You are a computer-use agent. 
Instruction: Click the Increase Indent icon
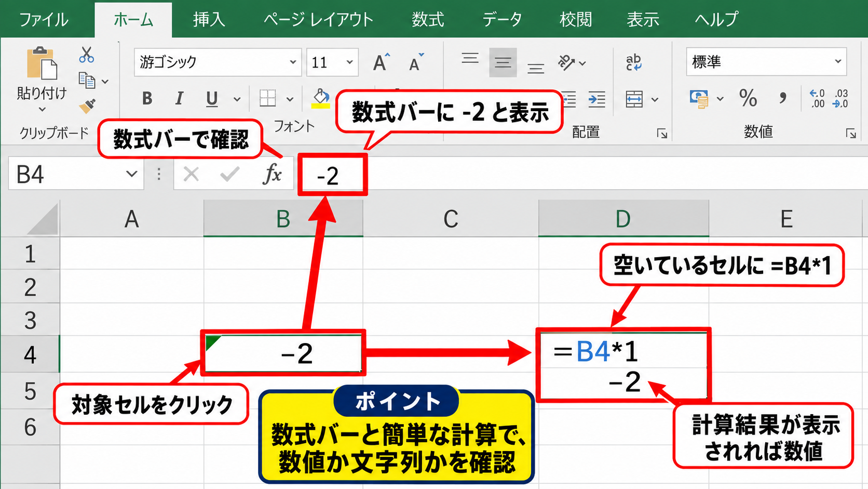pyautogui.click(x=597, y=99)
